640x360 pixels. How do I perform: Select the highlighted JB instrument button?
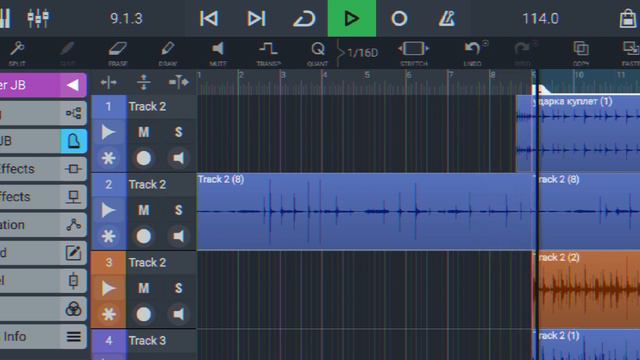pyautogui.click(x=73, y=141)
